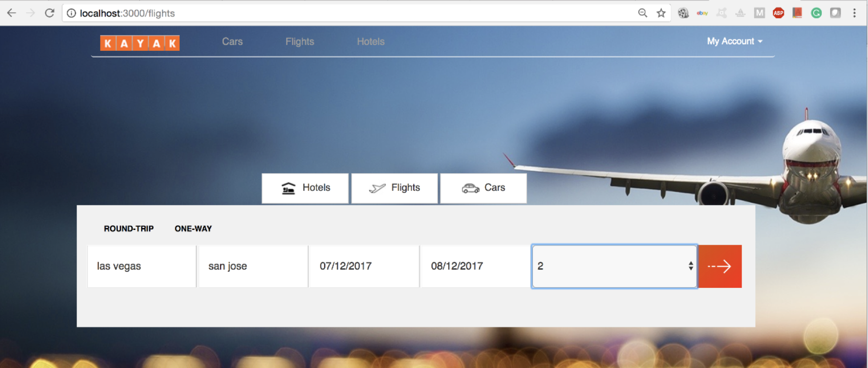The height and width of the screenshot is (368, 868).
Task: Select the ONE-WAY option
Action: pyautogui.click(x=193, y=229)
